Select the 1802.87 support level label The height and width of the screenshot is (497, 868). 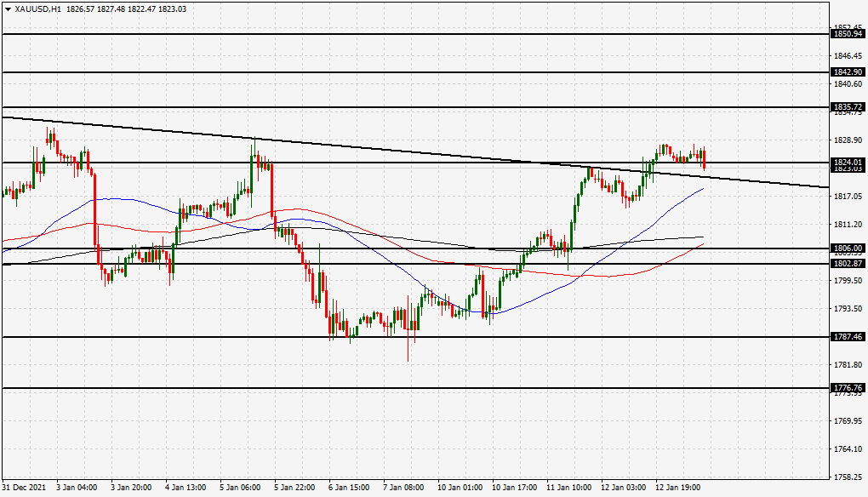pos(848,264)
